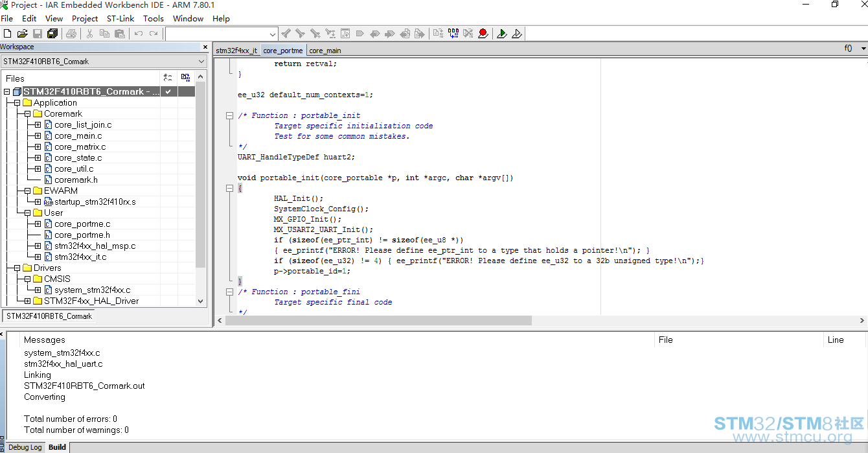Click the Find Next toolbar icon
Image resolution: width=868 pixels, height=453 pixels.
click(300, 34)
